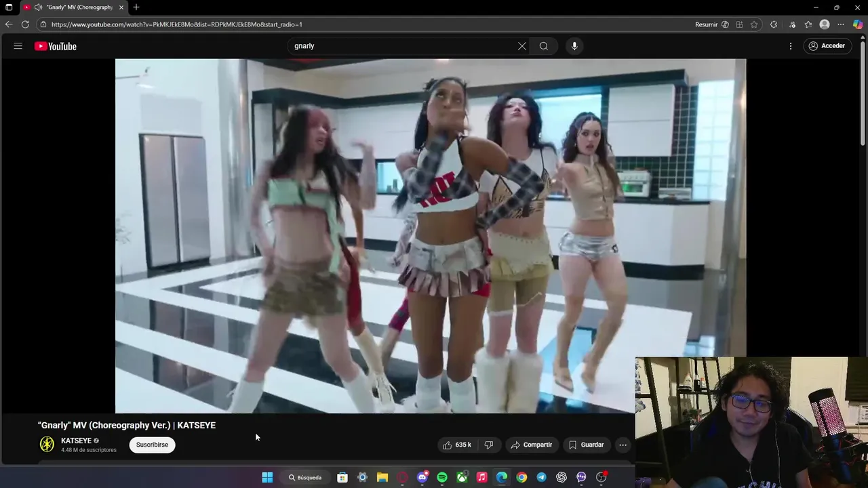View site information lock icon
This screenshot has height=488, width=868.
pos(43,24)
